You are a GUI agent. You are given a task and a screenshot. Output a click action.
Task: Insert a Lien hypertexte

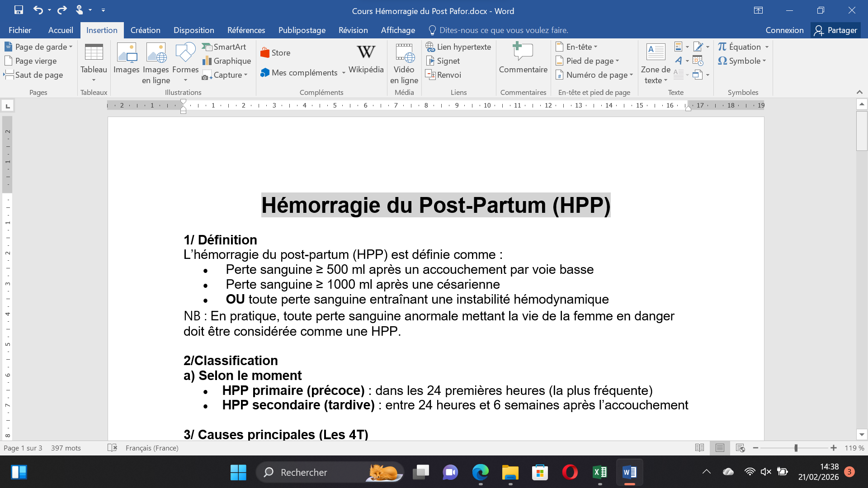click(458, 47)
